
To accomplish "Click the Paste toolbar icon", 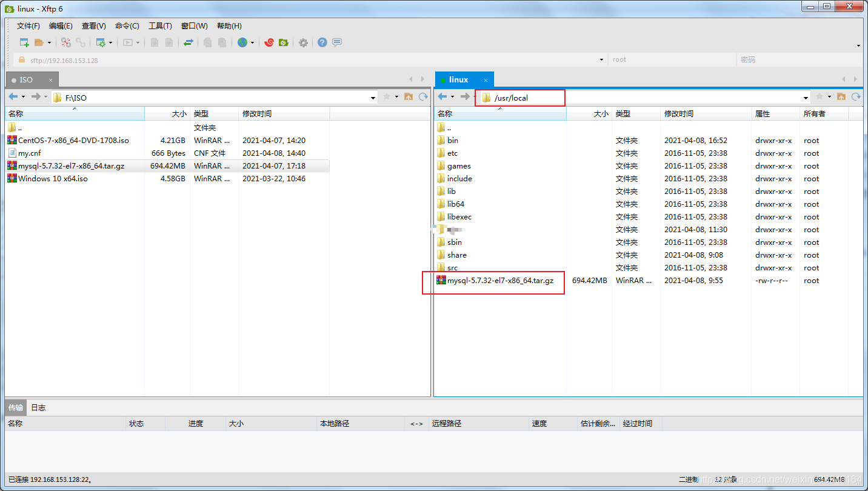I will pos(222,42).
